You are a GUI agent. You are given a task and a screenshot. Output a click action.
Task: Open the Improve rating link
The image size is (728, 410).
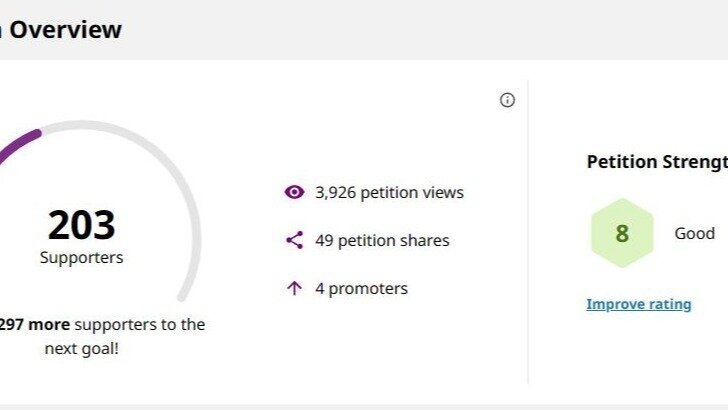[x=638, y=304]
